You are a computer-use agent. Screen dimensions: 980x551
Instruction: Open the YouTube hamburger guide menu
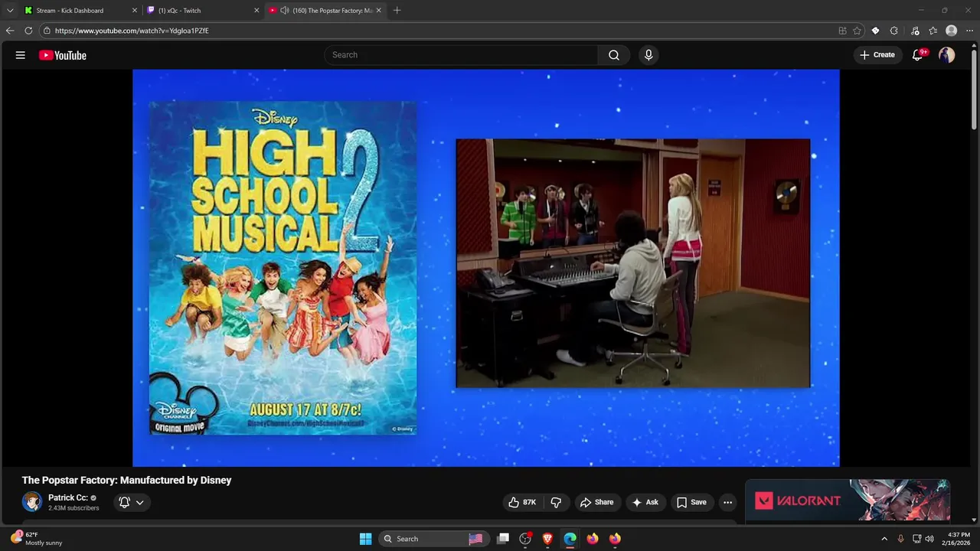coord(21,55)
